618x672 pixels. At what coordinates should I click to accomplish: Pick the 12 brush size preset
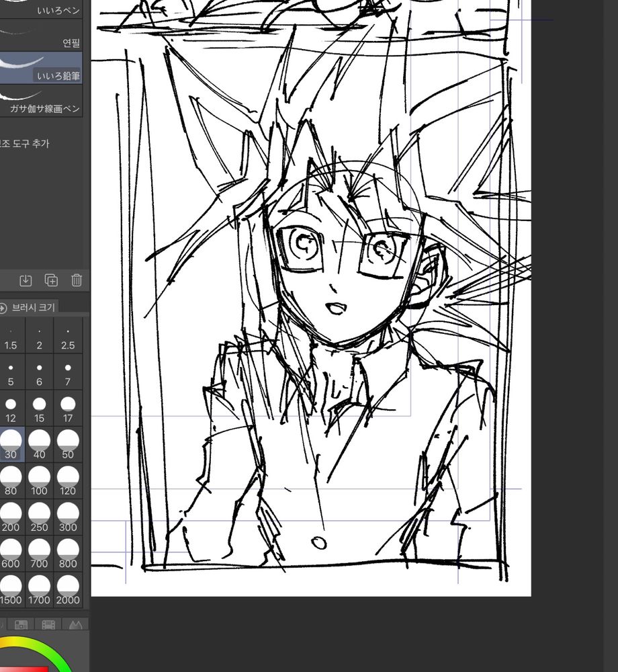[x=11, y=409]
